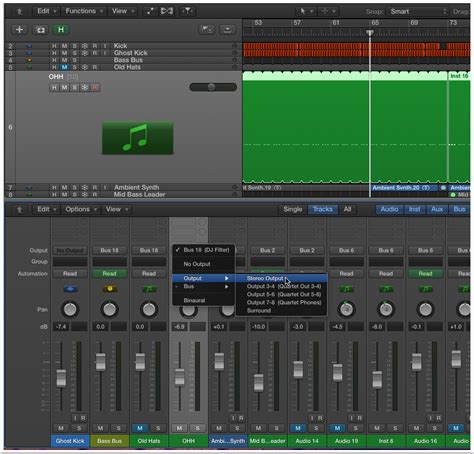This screenshot has width=474, height=454.
Task: Expand the Bus submenu in the popup
Action: tap(203, 286)
